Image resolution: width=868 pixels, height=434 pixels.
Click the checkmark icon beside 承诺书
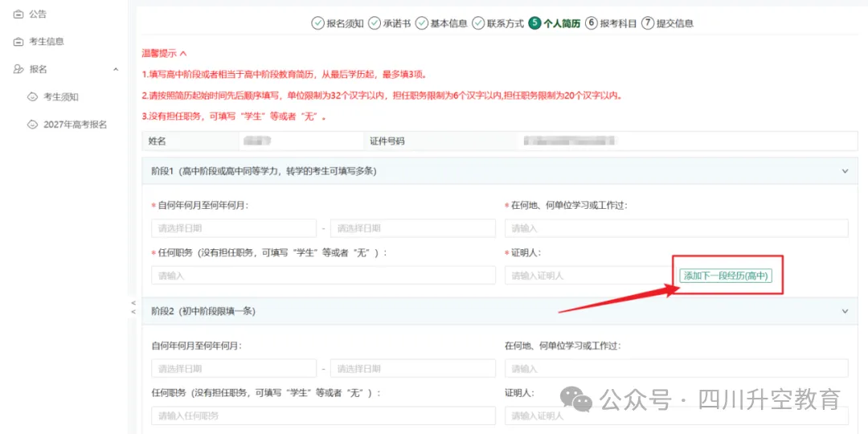375,23
